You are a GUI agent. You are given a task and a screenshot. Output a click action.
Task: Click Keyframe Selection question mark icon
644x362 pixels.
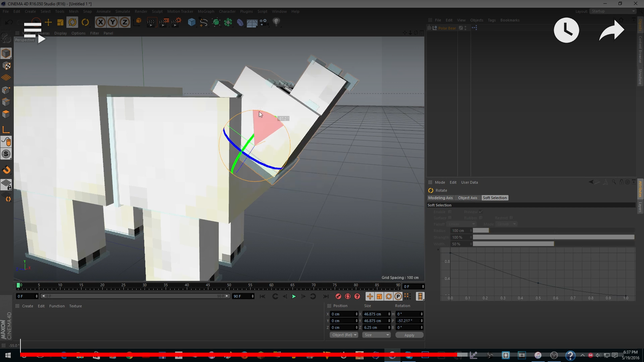tap(357, 296)
